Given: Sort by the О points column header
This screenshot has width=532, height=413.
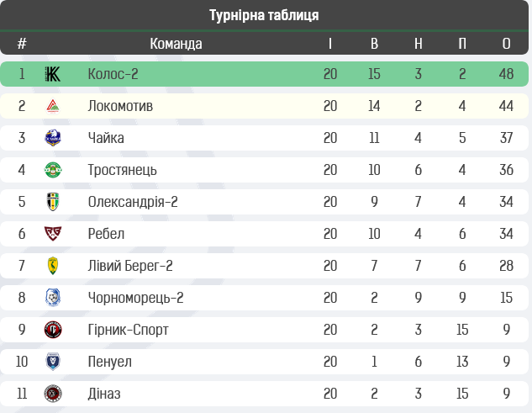Looking at the screenshot, I should (x=506, y=44).
